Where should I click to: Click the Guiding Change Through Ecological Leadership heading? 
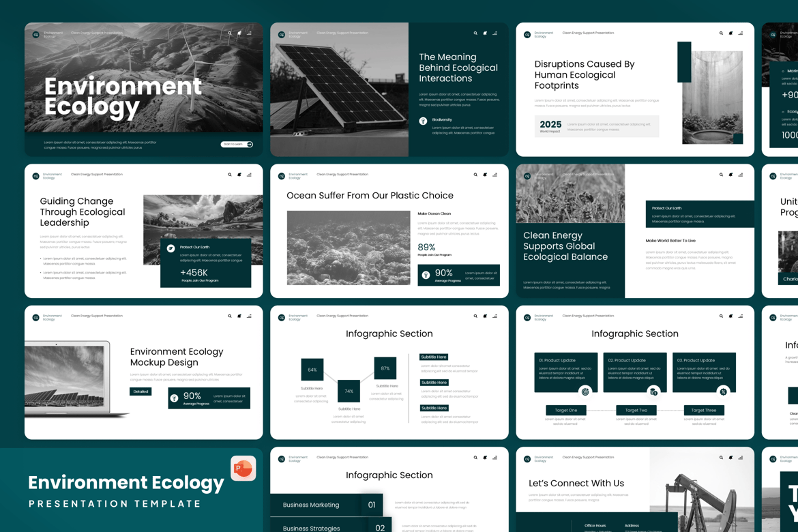point(83,212)
